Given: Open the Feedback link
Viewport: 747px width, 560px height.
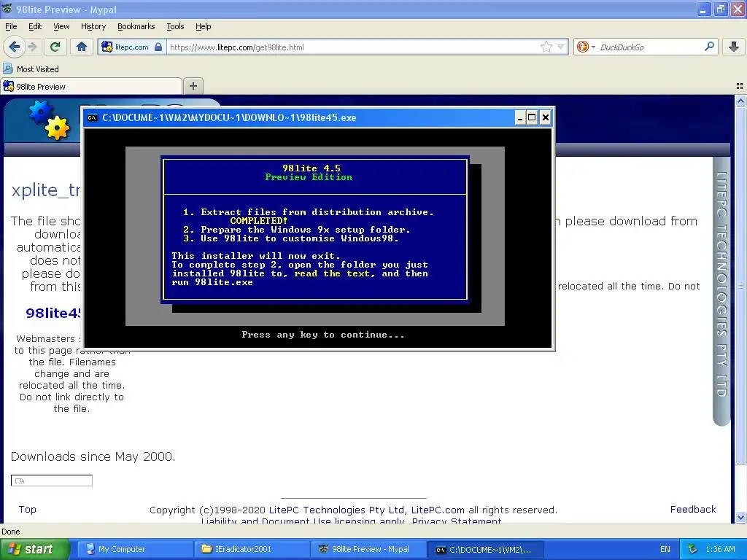Looking at the screenshot, I should (693, 509).
